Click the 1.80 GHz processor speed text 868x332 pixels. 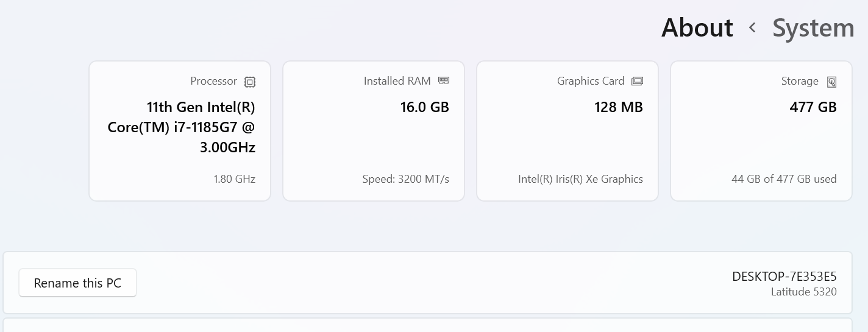pyautogui.click(x=234, y=179)
